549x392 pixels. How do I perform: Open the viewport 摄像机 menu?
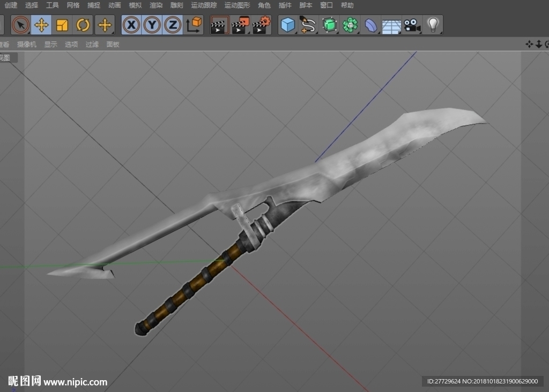[x=27, y=44]
